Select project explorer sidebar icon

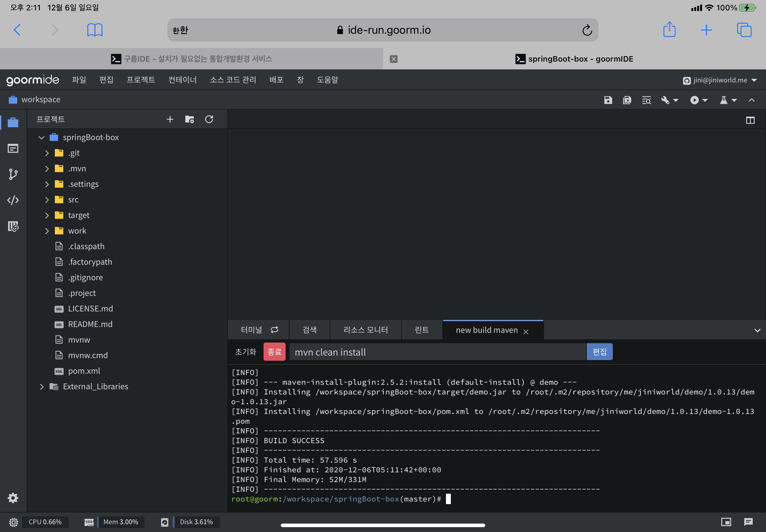click(x=13, y=122)
